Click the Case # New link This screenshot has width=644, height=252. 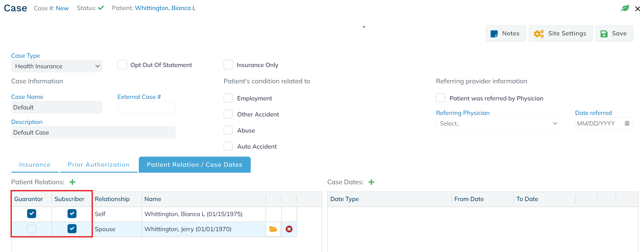(62, 8)
